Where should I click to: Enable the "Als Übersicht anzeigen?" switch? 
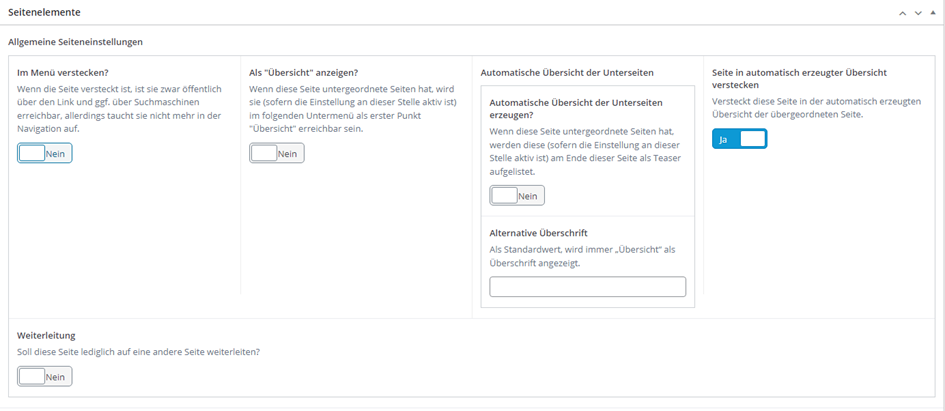pyautogui.click(x=277, y=153)
